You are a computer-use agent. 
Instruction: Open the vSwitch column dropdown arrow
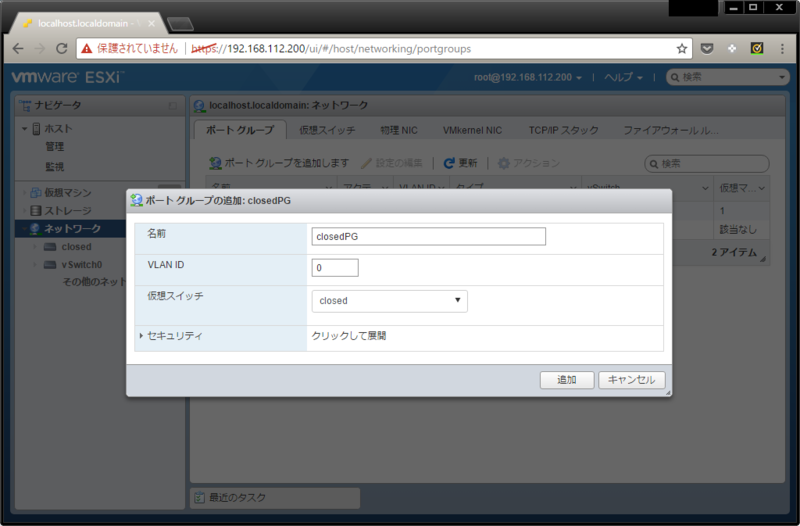705,188
